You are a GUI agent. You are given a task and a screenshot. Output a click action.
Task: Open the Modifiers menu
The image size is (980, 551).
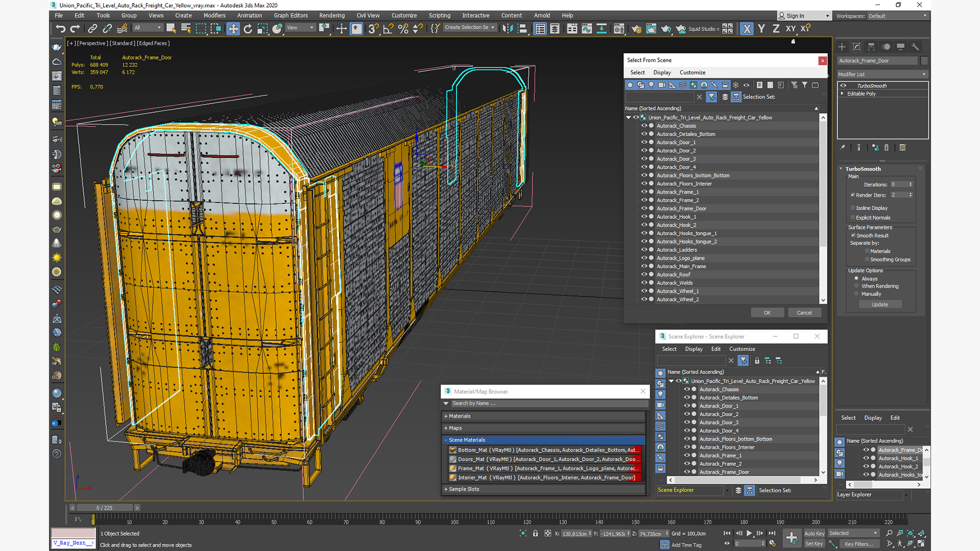coord(214,16)
